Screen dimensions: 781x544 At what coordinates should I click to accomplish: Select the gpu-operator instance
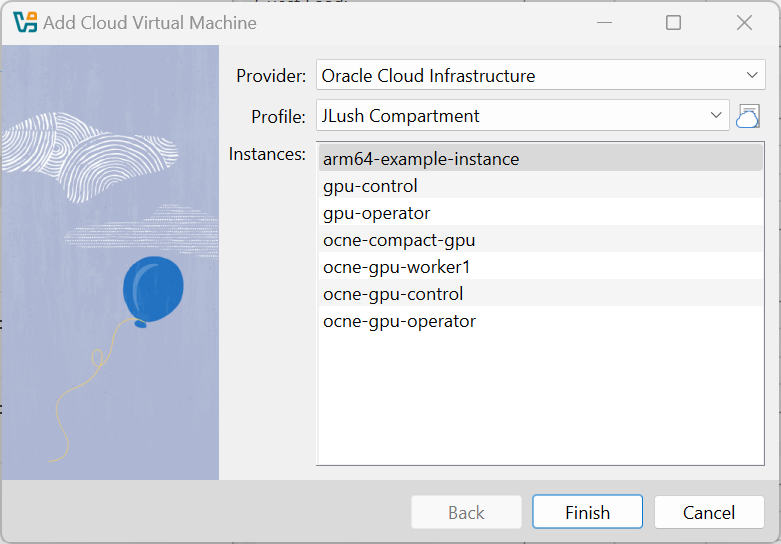(x=377, y=213)
